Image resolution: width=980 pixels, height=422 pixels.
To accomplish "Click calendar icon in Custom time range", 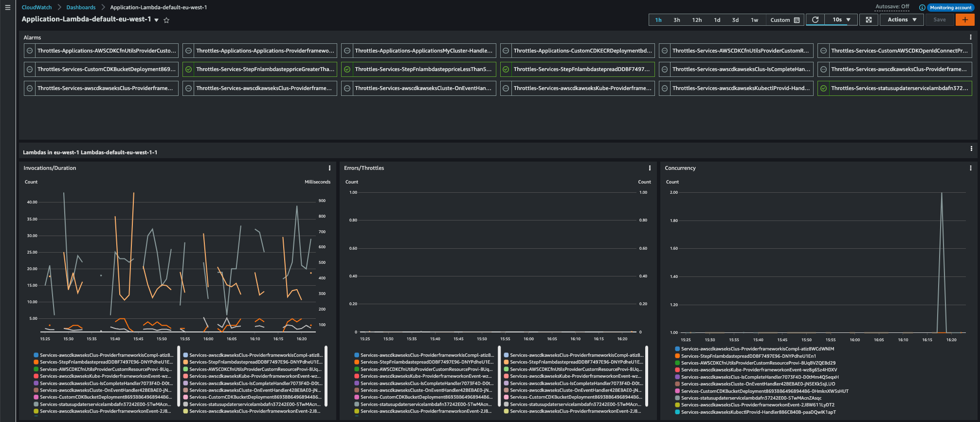I will [x=797, y=20].
